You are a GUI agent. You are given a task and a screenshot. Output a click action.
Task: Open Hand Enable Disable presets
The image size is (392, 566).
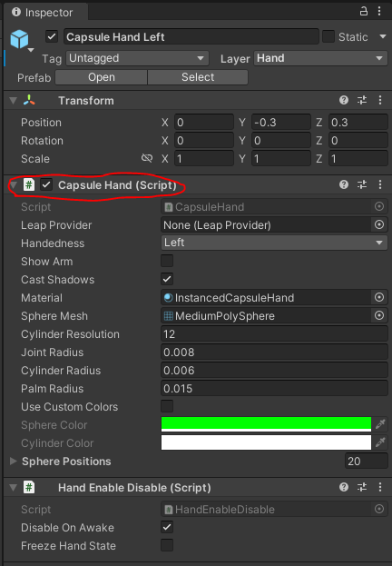362,487
